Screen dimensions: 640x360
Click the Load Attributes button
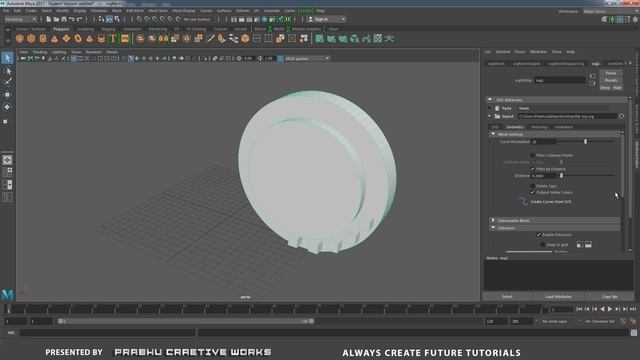coord(558,297)
